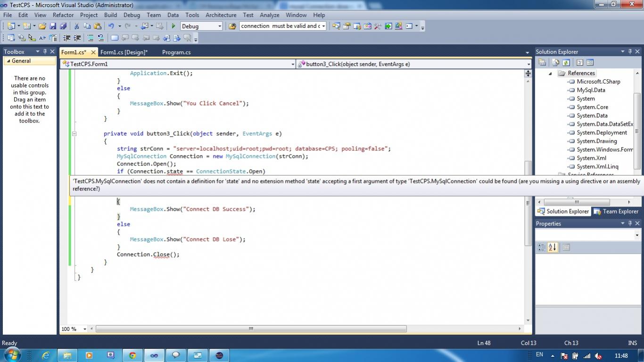Toggle a bookmark on the current line
This screenshot has height=362, width=644.
click(115, 38)
